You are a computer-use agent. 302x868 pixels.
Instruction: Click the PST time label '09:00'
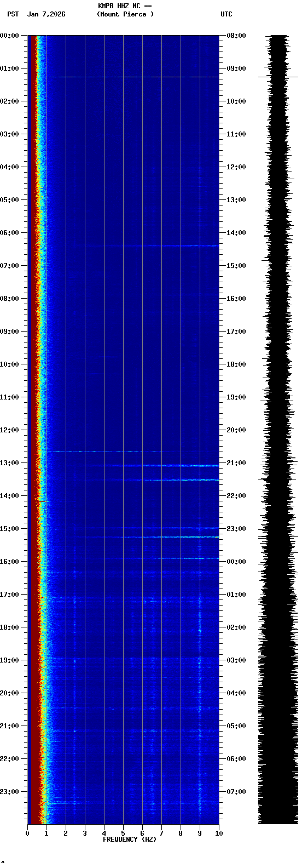click(x=9, y=332)
